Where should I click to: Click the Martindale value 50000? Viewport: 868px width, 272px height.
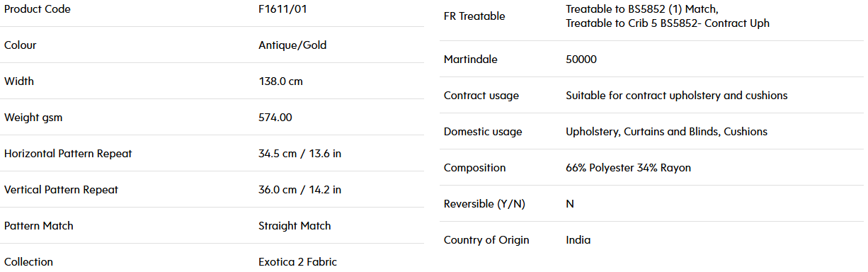581,59
